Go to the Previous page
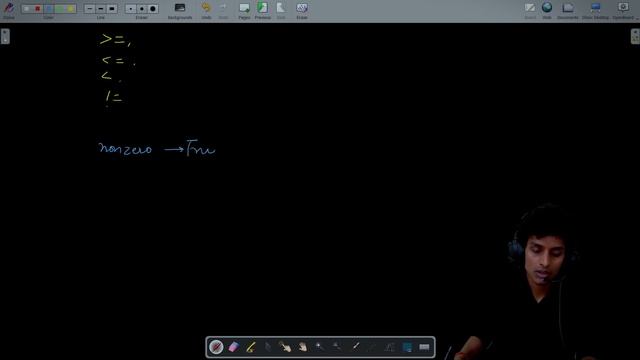 (x=262, y=10)
